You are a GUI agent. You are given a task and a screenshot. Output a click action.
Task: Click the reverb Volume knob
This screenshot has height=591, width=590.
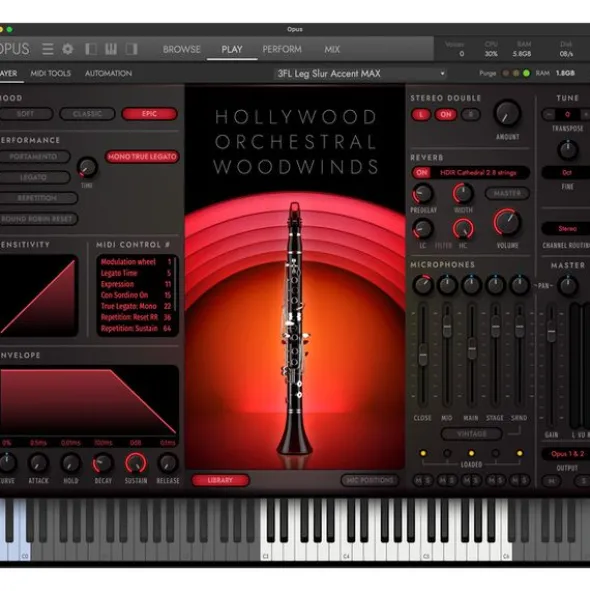pyautogui.click(x=507, y=222)
